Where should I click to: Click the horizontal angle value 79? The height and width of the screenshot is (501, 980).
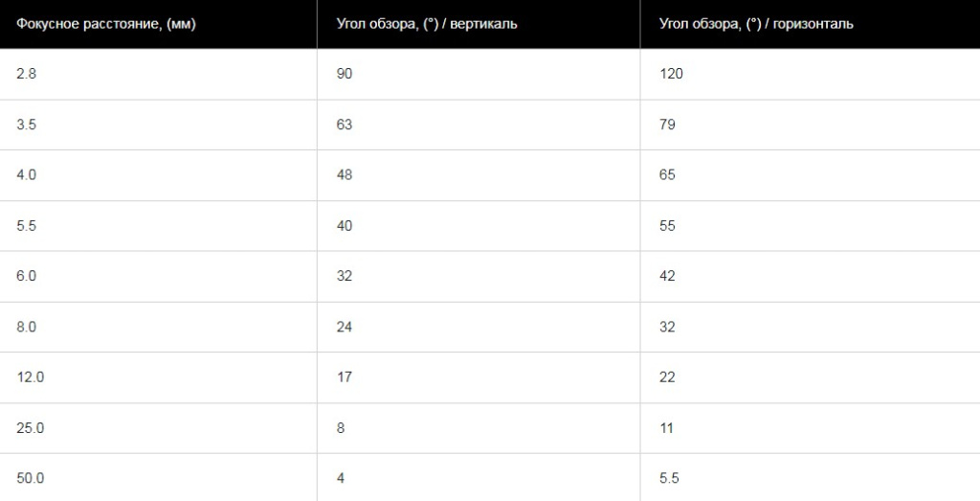(667, 125)
